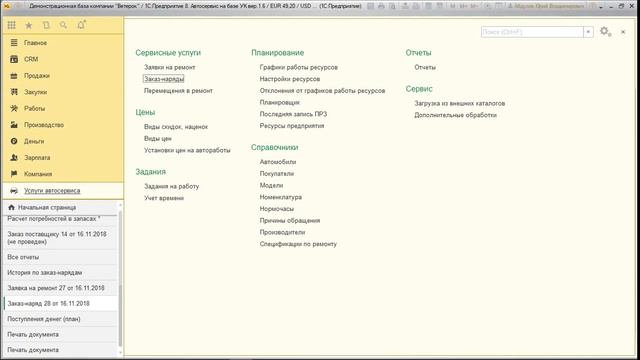Open notifications with the bell icon
This screenshot has height=360, width=640.
(x=81, y=25)
